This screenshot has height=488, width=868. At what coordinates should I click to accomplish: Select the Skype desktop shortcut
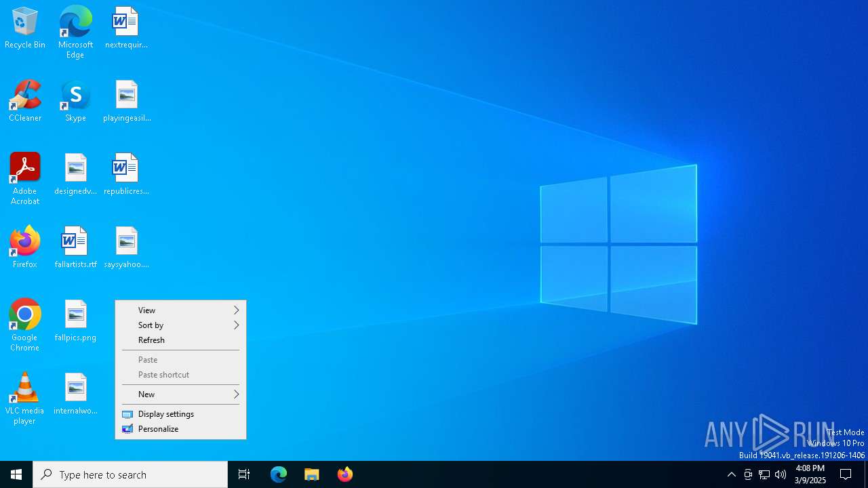pyautogui.click(x=75, y=102)
